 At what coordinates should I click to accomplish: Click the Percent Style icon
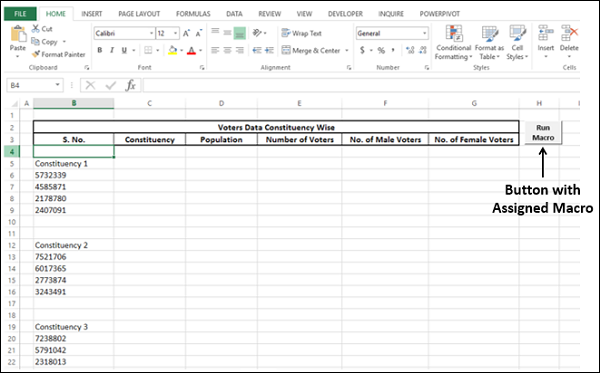[381, 50]
